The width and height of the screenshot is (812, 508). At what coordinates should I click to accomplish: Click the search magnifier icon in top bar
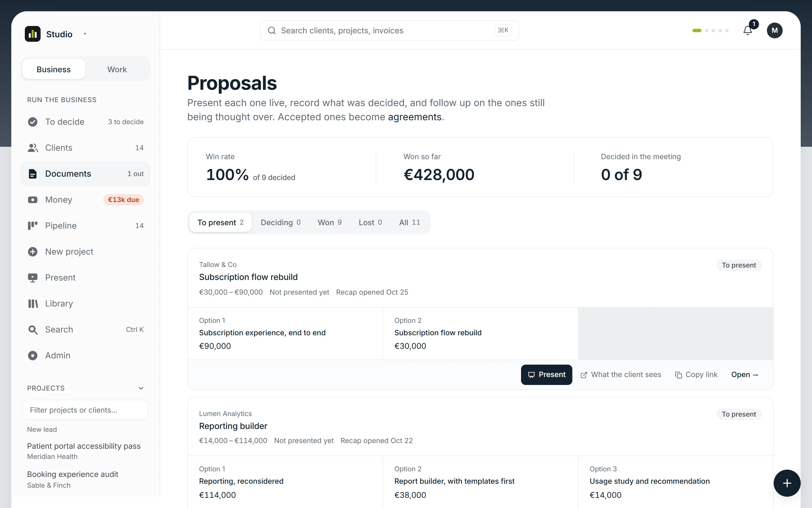272,30
